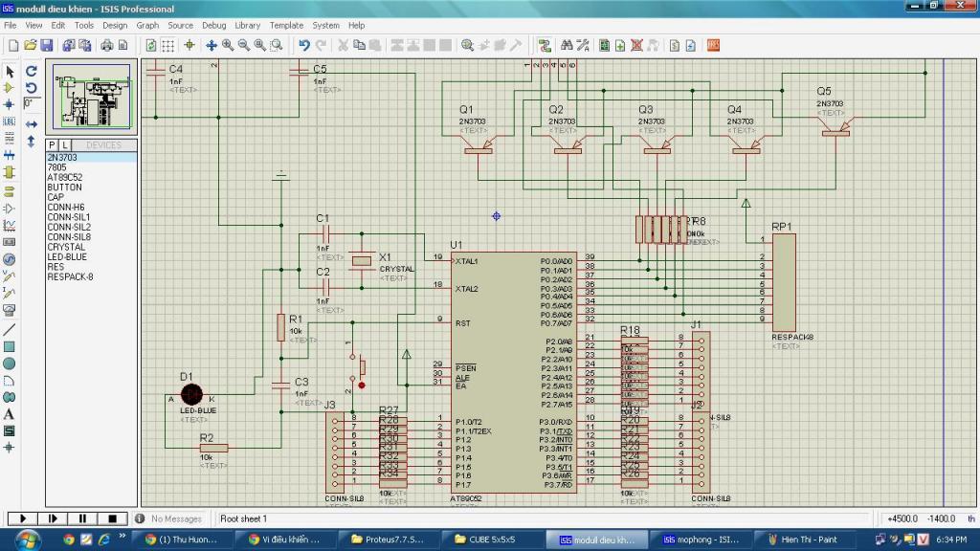Click the X-mirror horizontal flip icon
This screenshot has width=980, height=551.
(x=31, y=124)
